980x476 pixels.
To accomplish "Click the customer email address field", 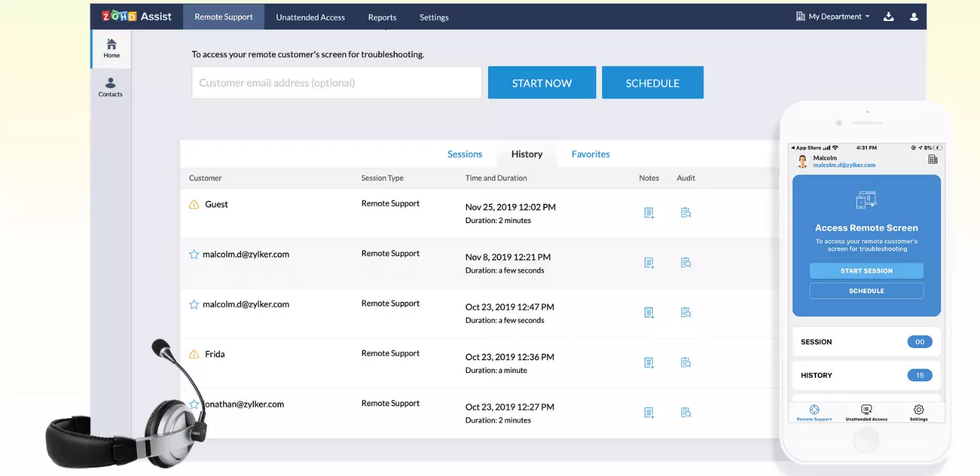I will [336, 83].
